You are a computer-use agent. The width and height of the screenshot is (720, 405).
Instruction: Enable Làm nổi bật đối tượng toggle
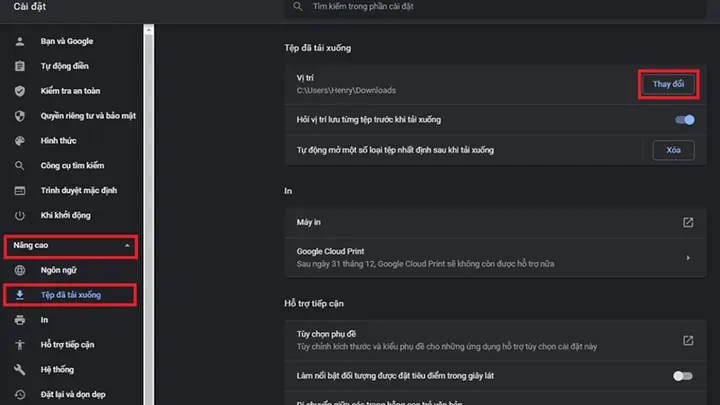point(683,376)
